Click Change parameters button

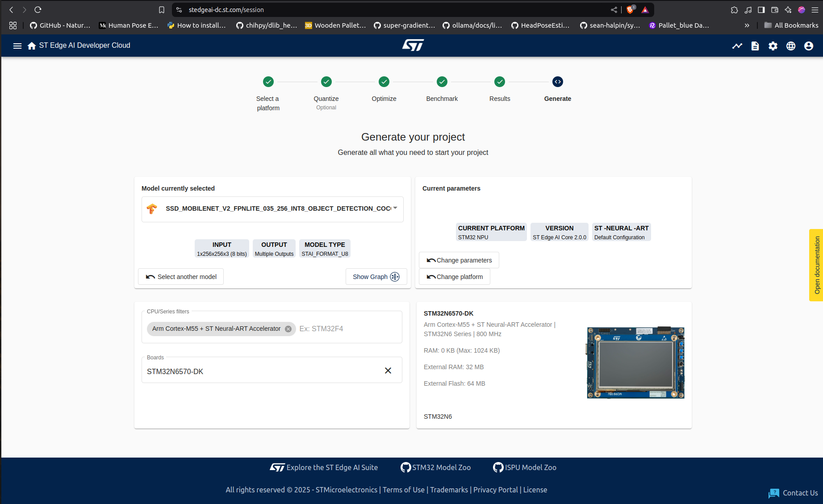coord(459,260)
